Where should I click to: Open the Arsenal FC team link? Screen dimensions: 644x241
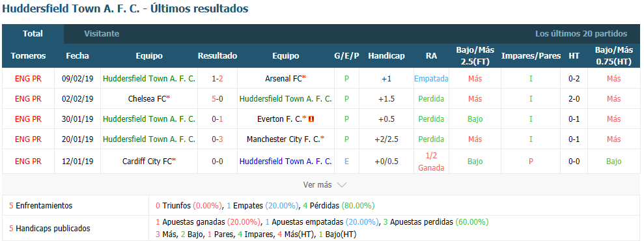(284, 78)
